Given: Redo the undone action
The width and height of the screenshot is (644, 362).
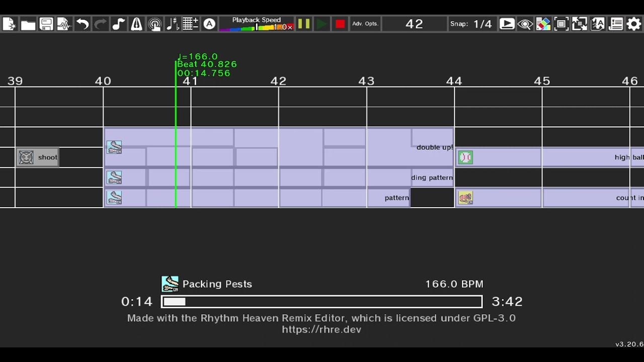Looking at the screenshot, I should (100, 24).
